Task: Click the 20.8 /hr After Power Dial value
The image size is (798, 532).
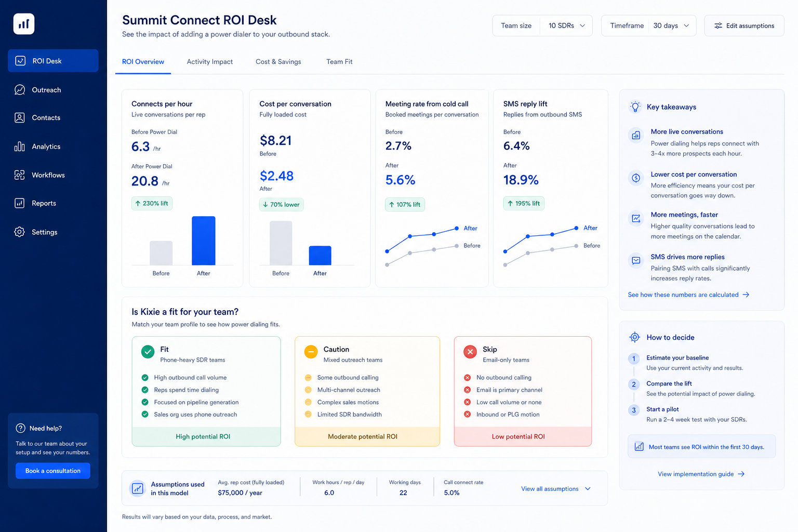Action: click(x=151, y=181)
